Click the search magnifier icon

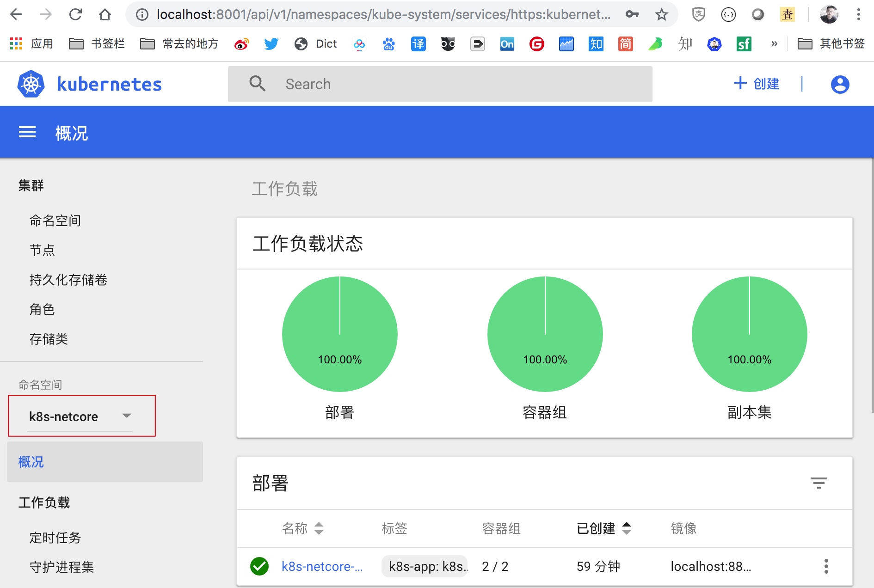(257, 84)
